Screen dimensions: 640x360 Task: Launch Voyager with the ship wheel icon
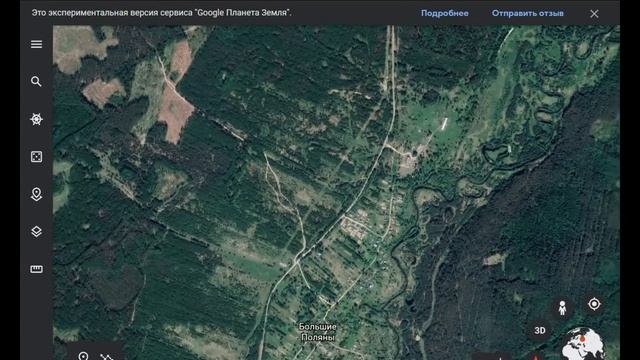36,119
